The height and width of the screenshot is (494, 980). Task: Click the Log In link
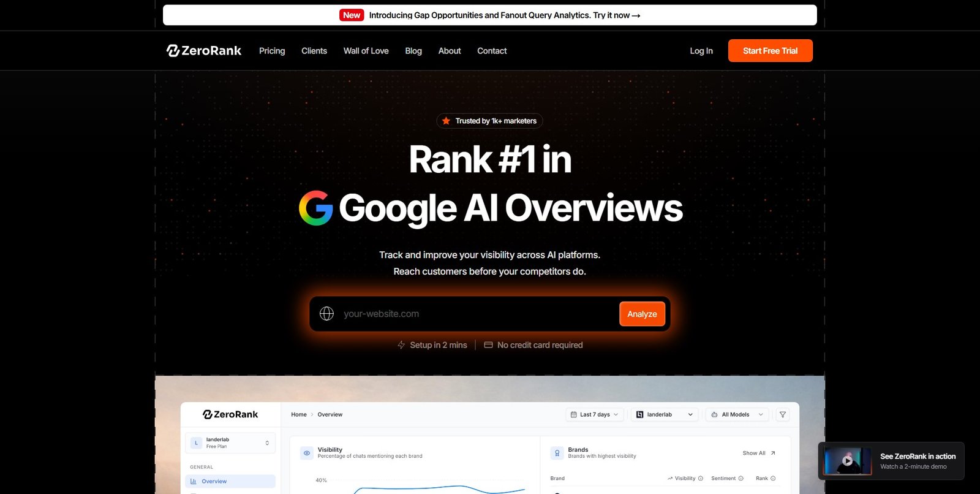701,51
